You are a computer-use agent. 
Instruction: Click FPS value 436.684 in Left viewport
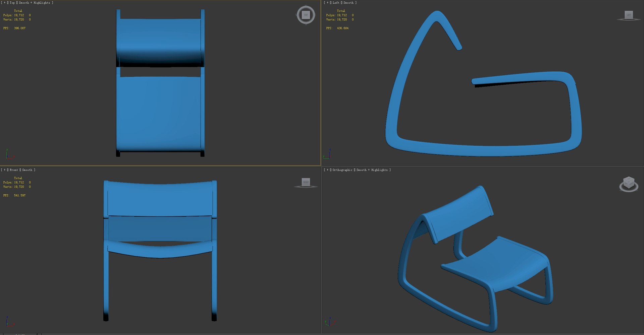click(343, 28)
